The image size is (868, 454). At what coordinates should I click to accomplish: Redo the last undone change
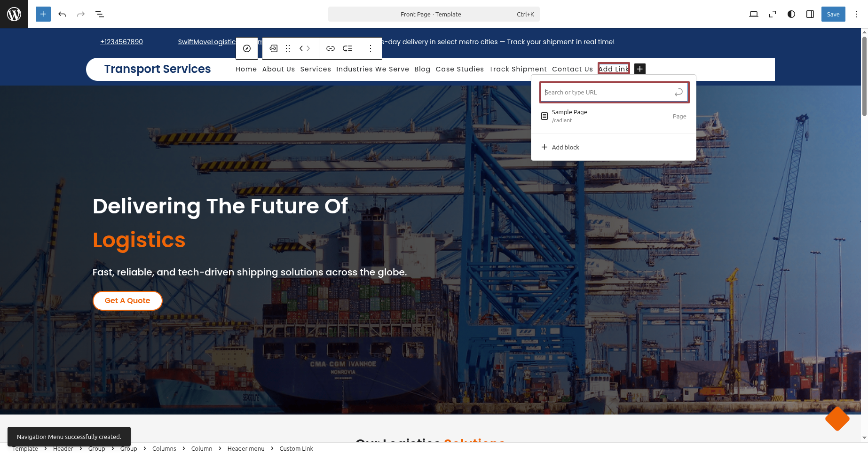coord(81,14)
